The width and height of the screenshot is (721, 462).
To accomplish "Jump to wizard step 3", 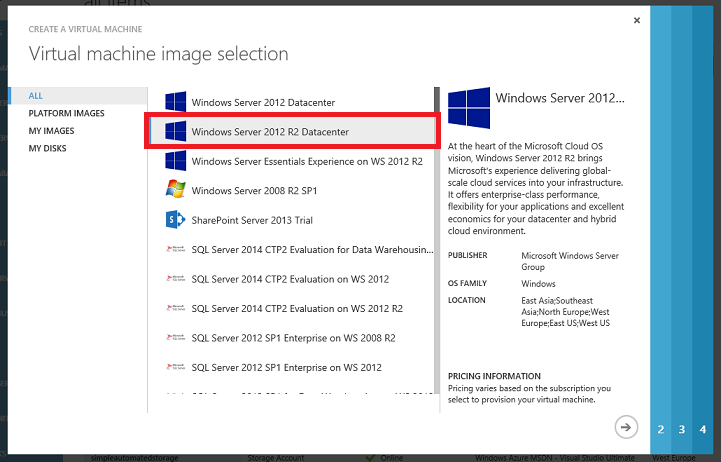I will tap(682, 429).
